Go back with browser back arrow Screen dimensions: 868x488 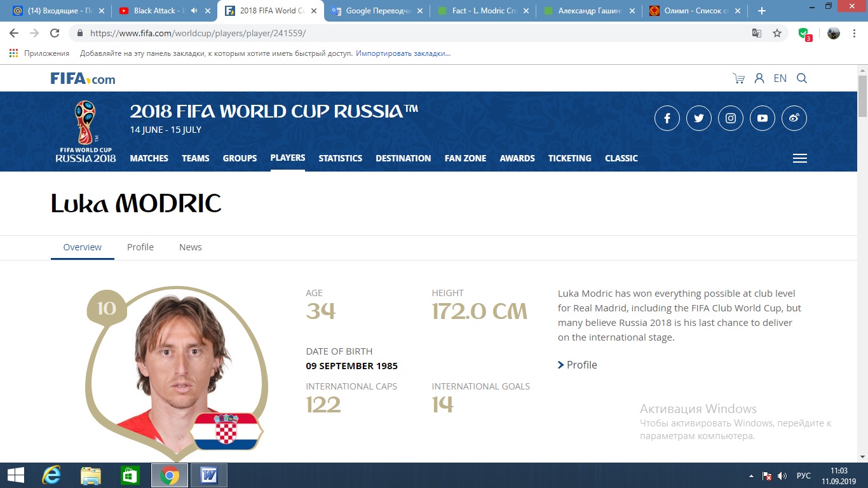pyautogui.click(x=14, y=33)
